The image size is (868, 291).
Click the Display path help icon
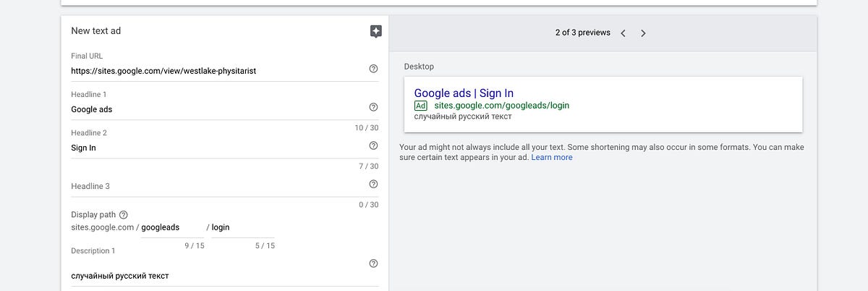124,215
